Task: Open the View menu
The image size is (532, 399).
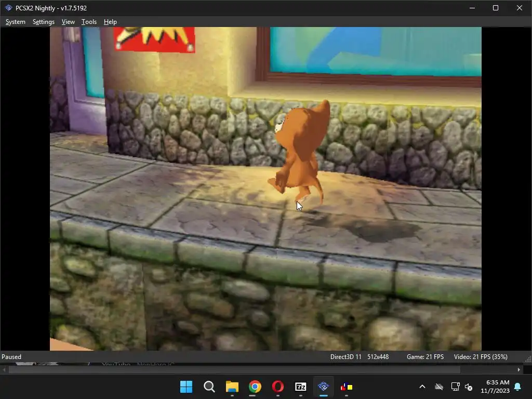Action: (x=68, y=22)
